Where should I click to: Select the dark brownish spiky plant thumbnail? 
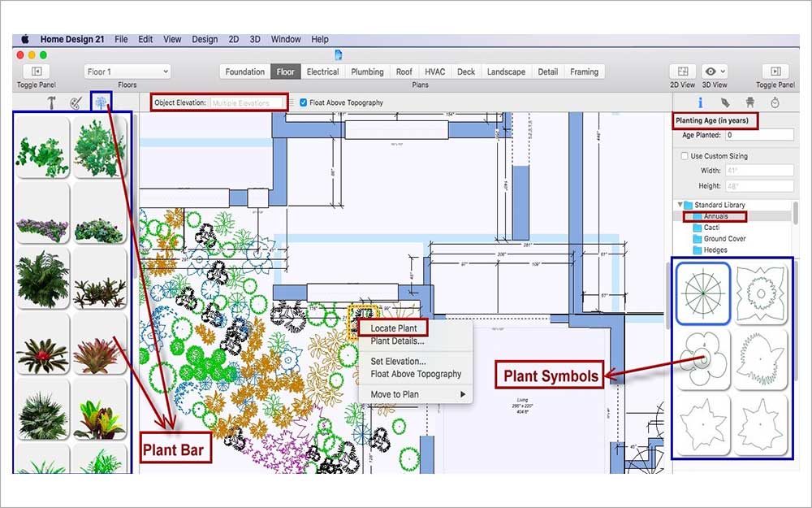[99, 278]
